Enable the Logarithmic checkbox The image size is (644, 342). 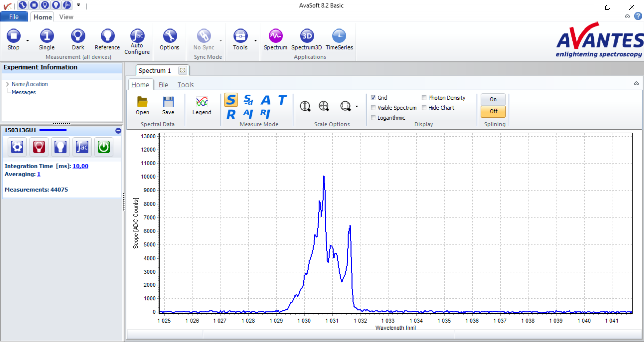tap(373, 118)
